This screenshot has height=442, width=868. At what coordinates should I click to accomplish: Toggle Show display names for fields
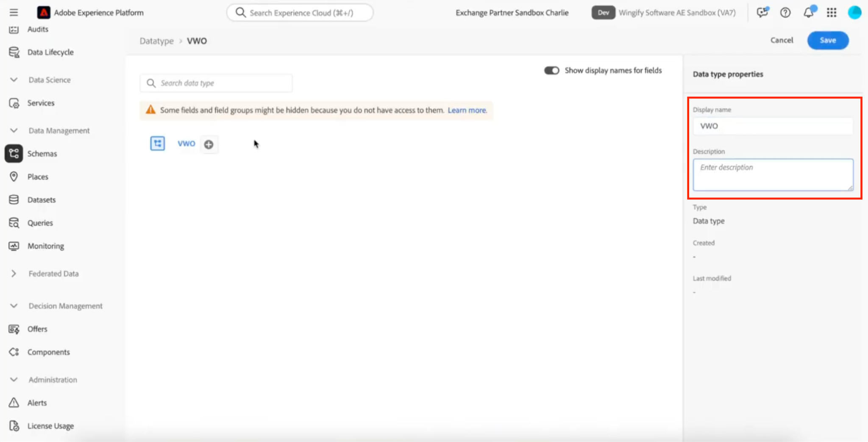click(x=552, y=70)
